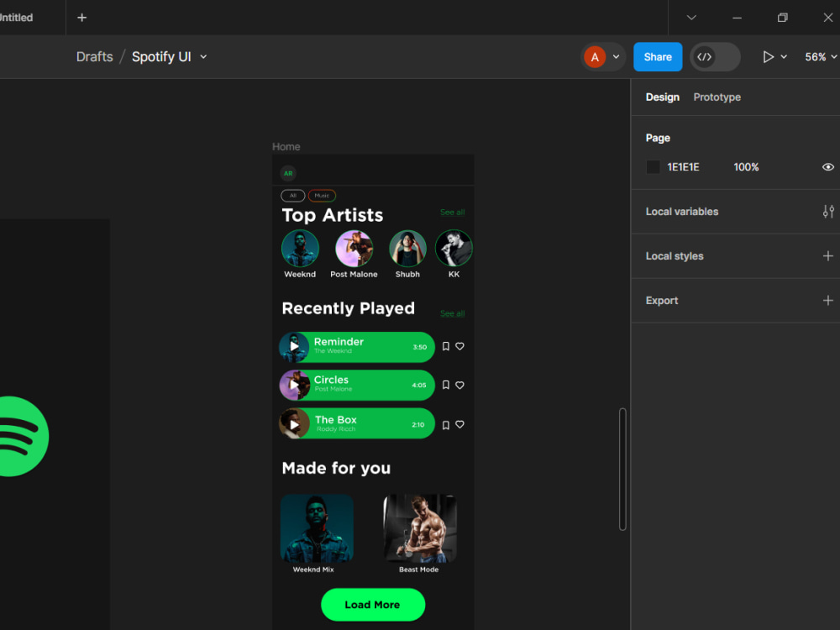840x630 pixels.
Task: Click the 4:05 duration on Circles
Action: [419, 386]
